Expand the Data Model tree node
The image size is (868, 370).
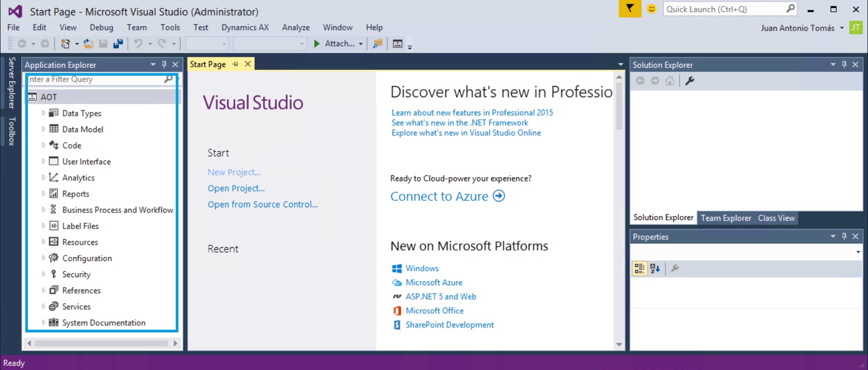tap(44, 129)
